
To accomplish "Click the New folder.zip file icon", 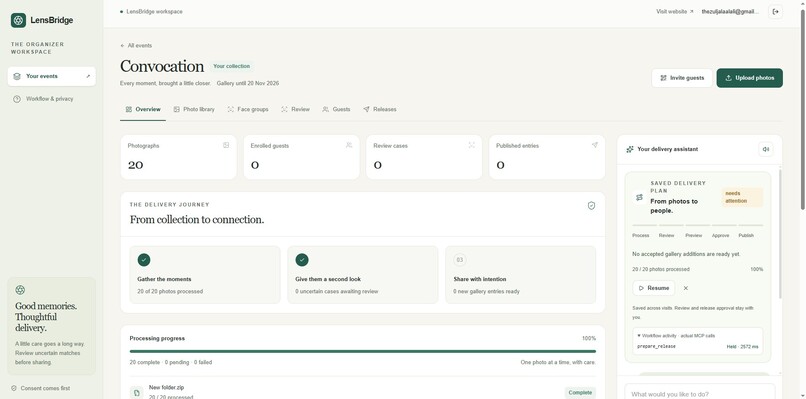I will 136,393.
